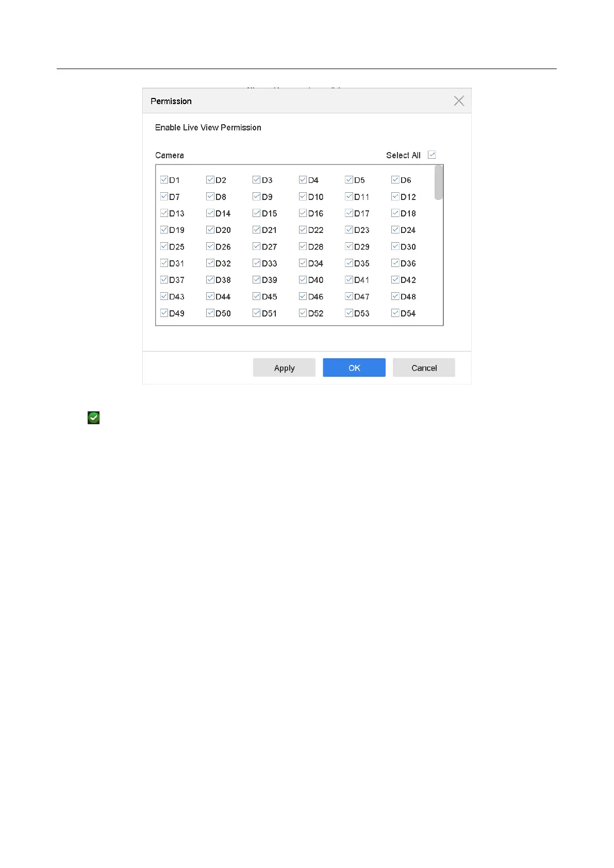Click the camera list scrollbar thumb

439,182
